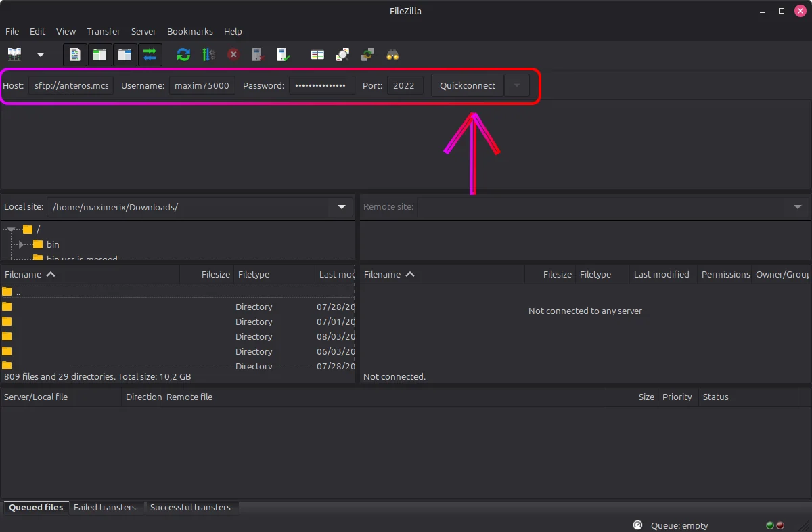
Task: Select the local directory dated 07/01
Action: (x=178, y=322)
